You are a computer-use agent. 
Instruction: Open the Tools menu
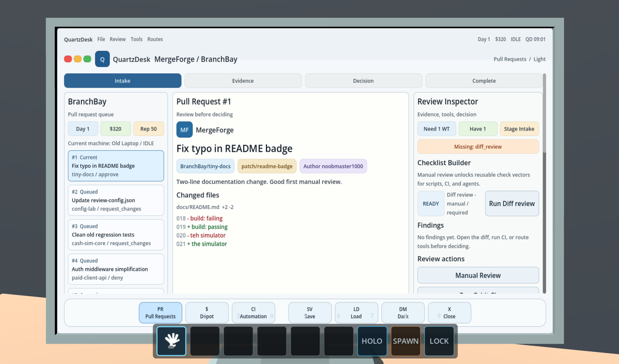coord(136,39)
